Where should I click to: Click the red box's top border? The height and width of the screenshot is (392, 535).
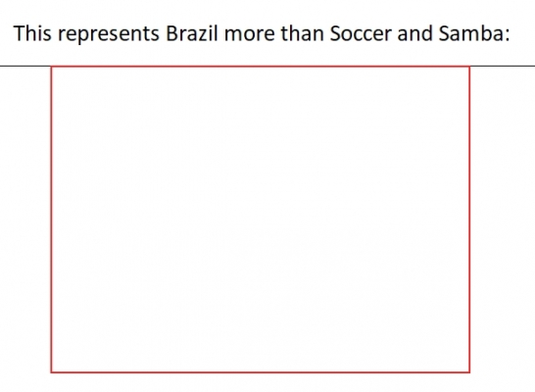click(x=261, y=67)
